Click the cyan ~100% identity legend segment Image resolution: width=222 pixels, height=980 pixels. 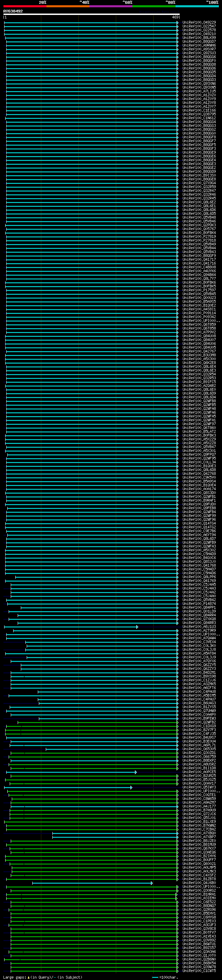click(x=197, y=7)
